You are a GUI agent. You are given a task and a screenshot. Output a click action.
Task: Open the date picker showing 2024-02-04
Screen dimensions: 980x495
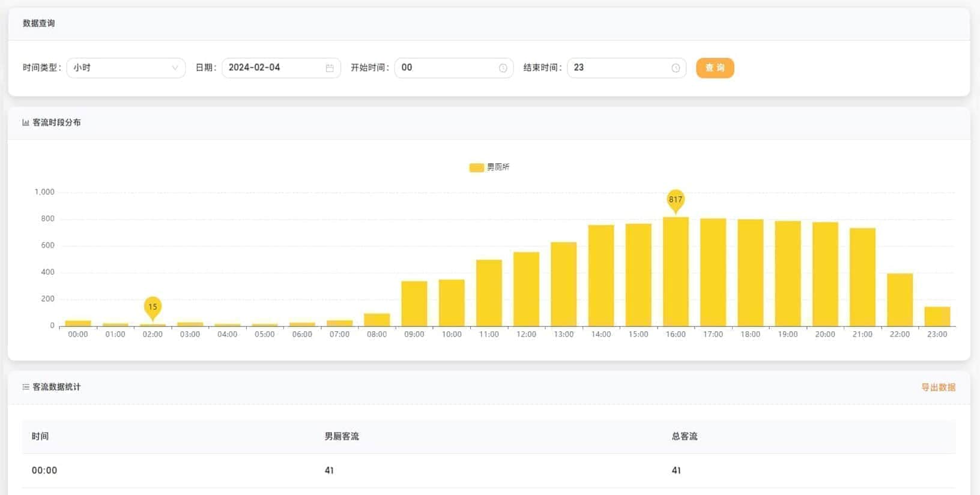pyautogui.click(x=273, y=68)
